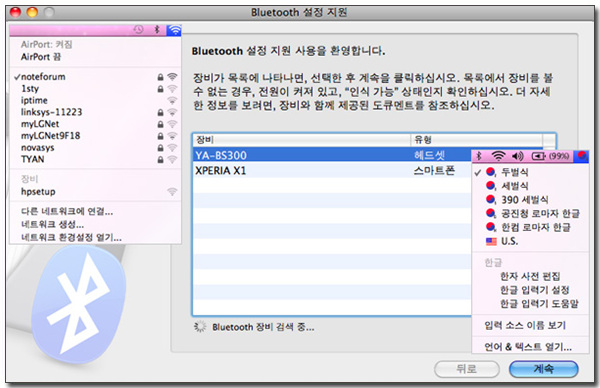Open 한글 입력기 도움말 menu item
Screen dimensions: 600x388
[x=530, y=304]
